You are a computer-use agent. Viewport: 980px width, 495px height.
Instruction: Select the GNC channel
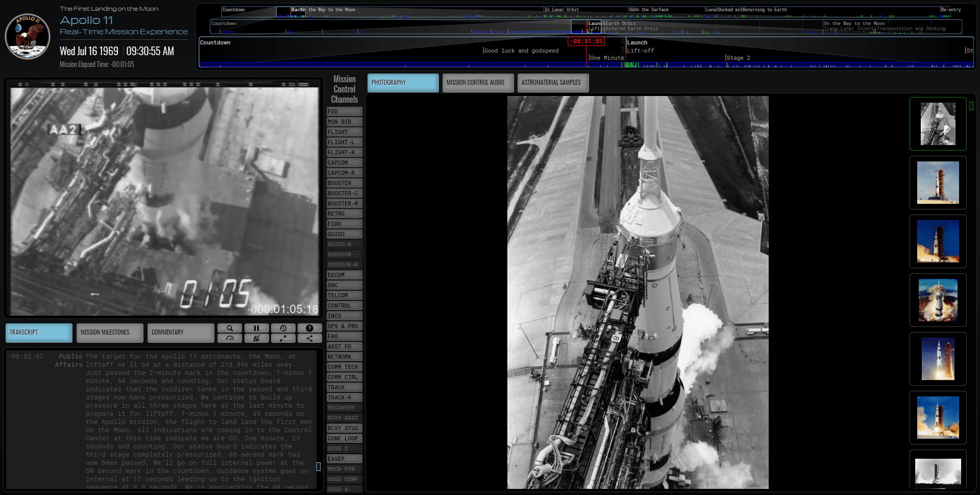click(x=345, y=285)
